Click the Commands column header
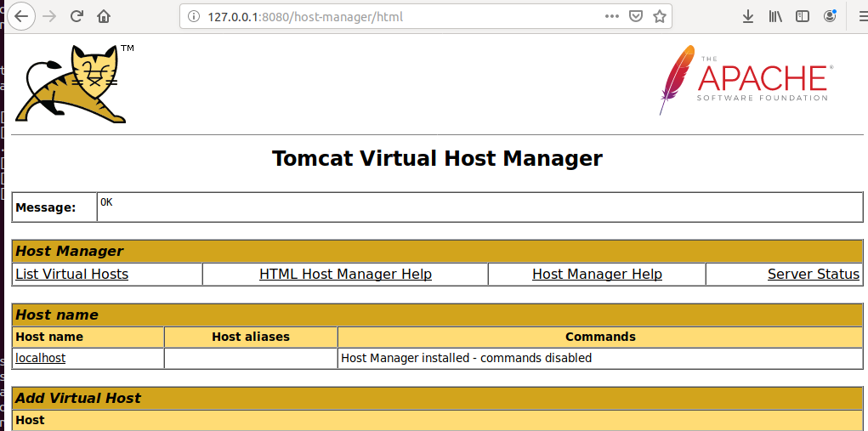 pyautogui.click(x=600, y=337)
